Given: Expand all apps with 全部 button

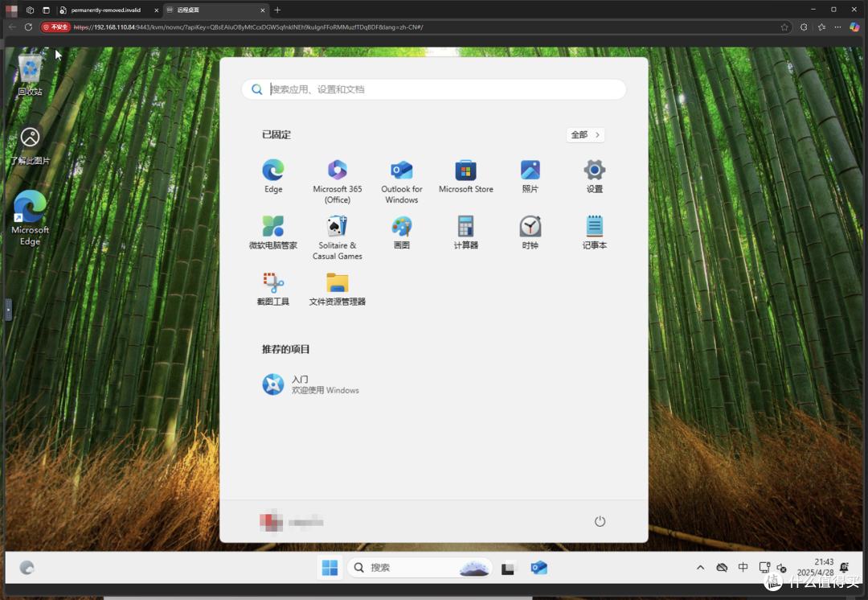Looking at the screenshot, I should [585, 134].
